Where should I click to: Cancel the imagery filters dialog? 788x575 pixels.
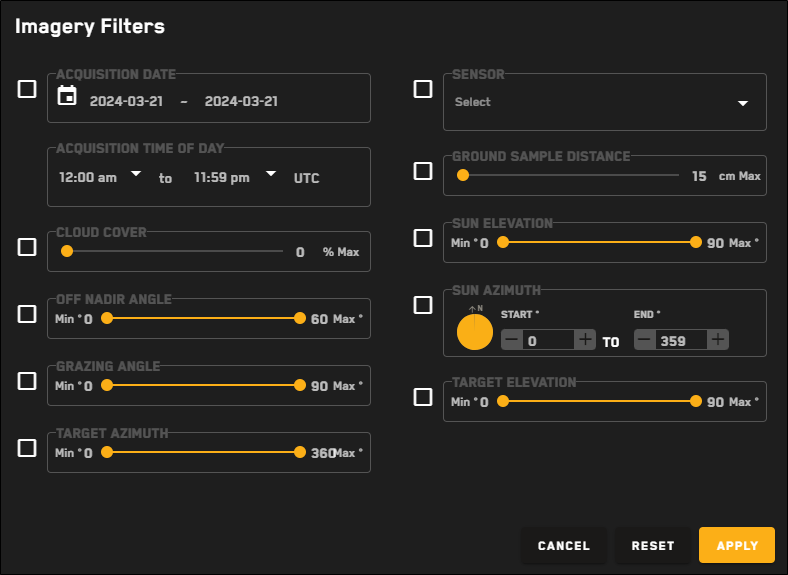564,546
